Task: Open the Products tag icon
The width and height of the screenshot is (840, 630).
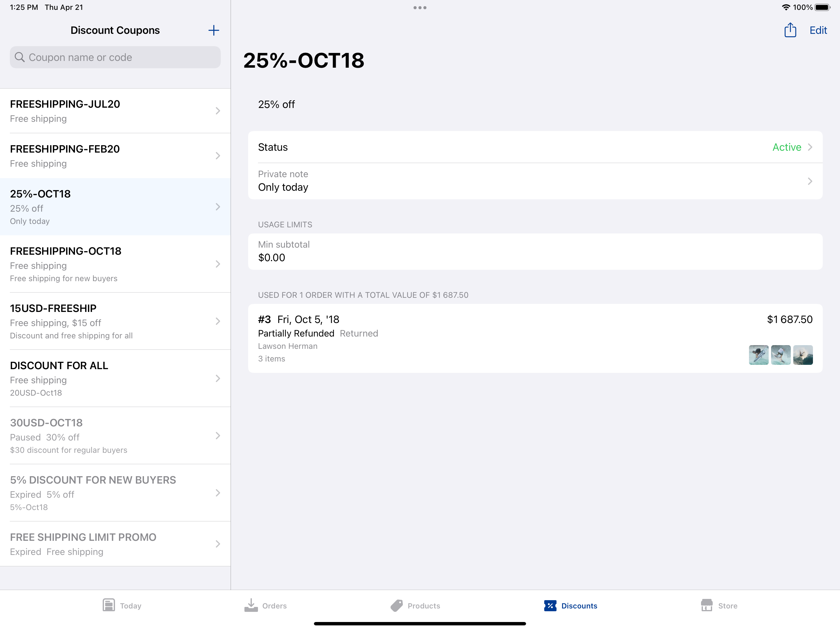Action: 396,605
